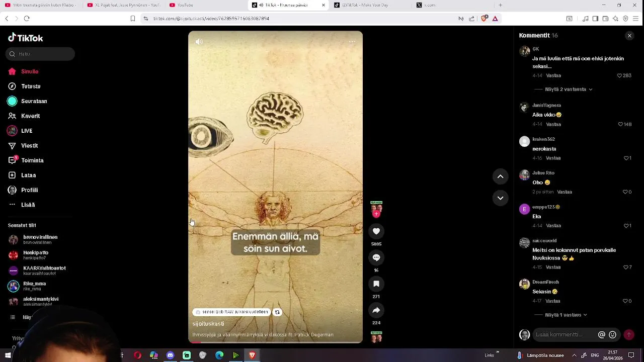
Task: Open Toiminta notifications in sidebar
Action: tap(26, 160)
